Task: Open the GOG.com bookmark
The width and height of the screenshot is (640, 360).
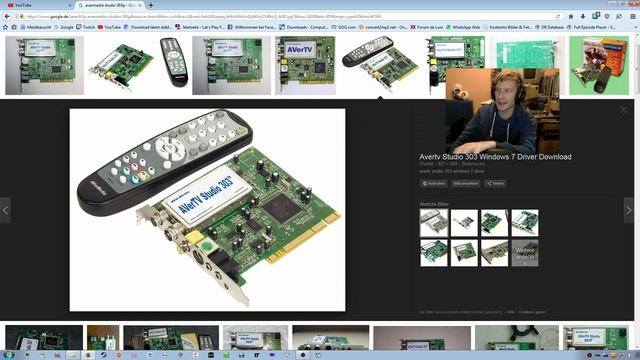Action: [x=344, y=27]
